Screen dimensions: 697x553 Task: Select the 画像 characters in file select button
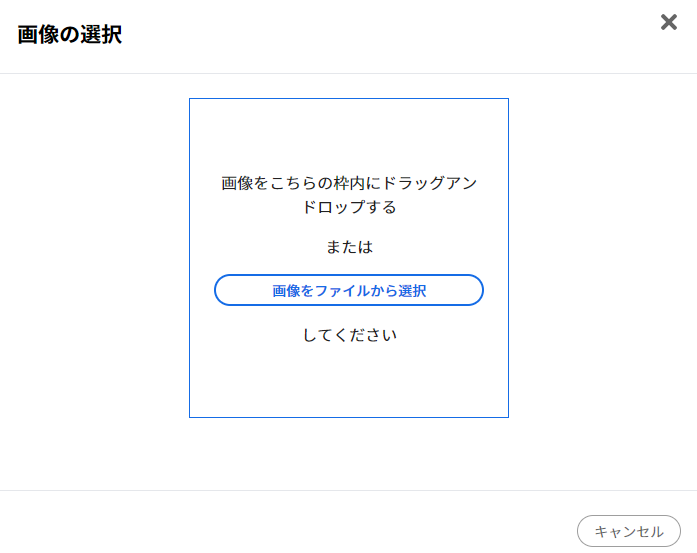click(286, 291)
